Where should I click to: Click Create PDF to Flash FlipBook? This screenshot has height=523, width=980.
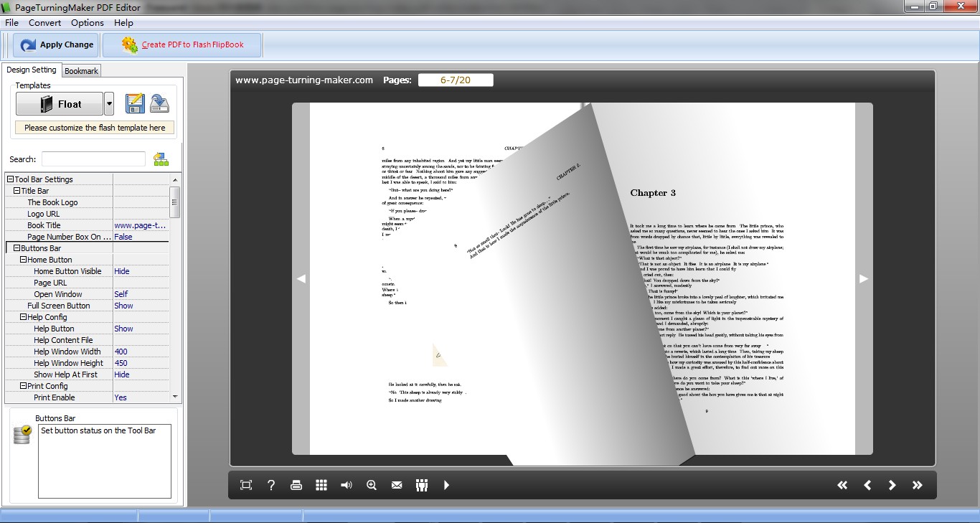(182, 44)
